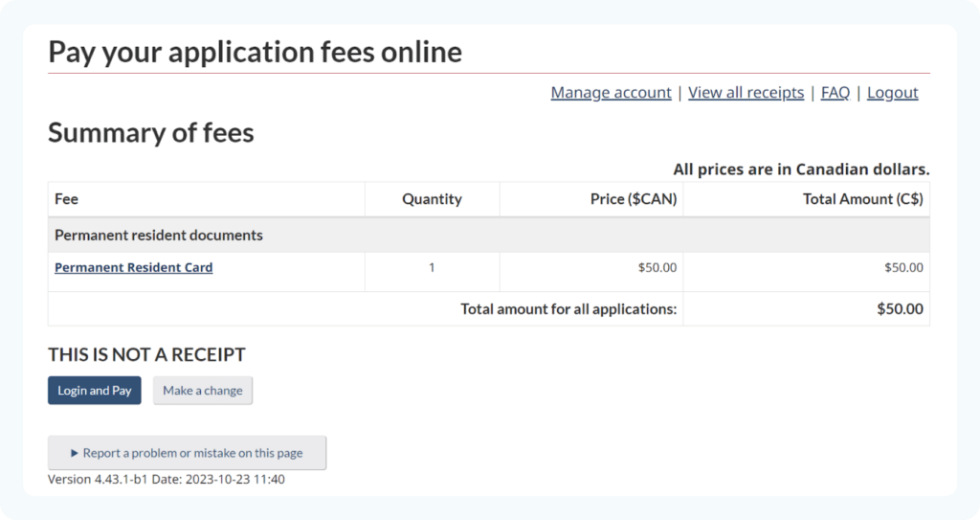Click the bold $50.00 grand total
Viewport: 980px width, 520px height.
900,309
